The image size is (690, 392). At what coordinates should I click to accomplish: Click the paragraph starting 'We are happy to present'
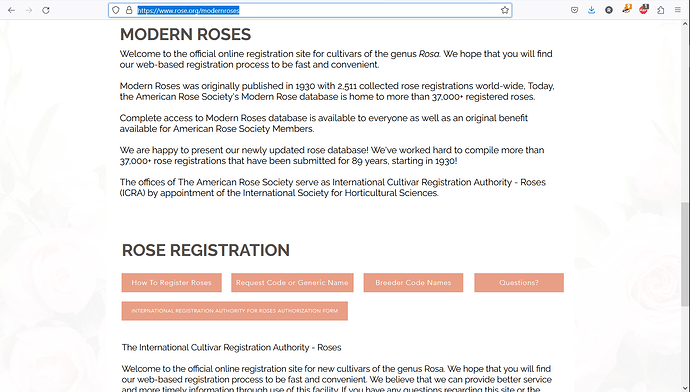[332, 155]
